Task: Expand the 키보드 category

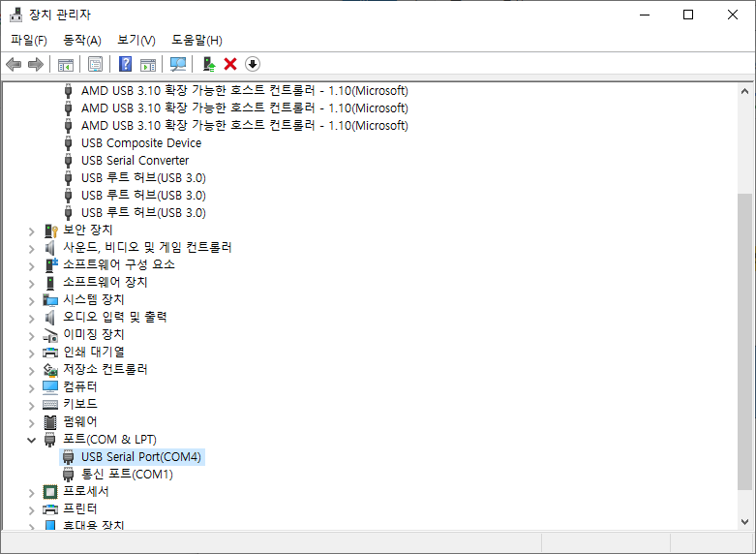Action: click(x=32, y=406)
